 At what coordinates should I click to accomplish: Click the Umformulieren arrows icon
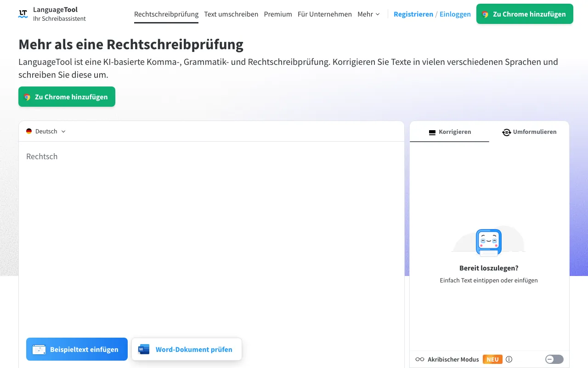pyautogui.click(x=506, y=132)
